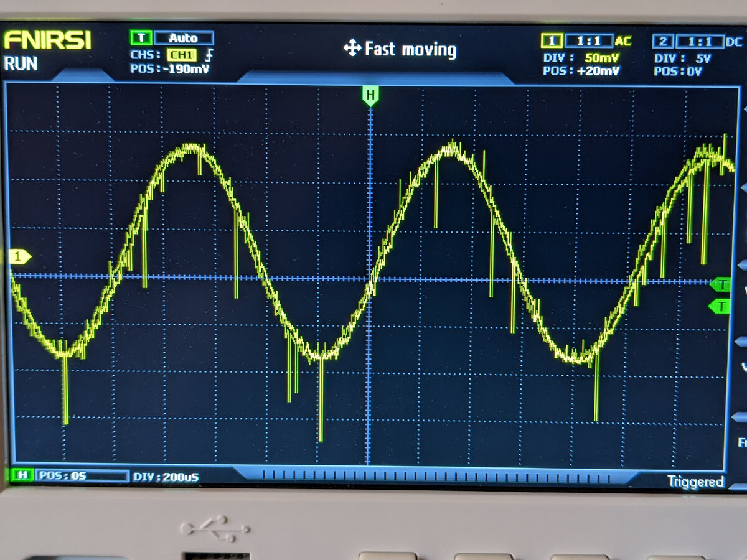747x560 pixels.
Task: Tap the yellow channel 1 ground marker
Action: click(20, 256)
